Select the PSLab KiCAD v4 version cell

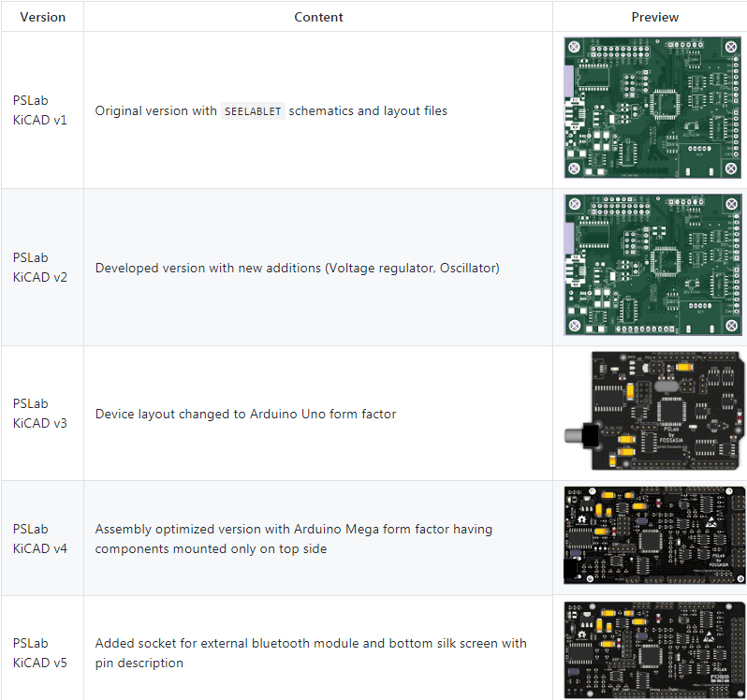[42, 538]
